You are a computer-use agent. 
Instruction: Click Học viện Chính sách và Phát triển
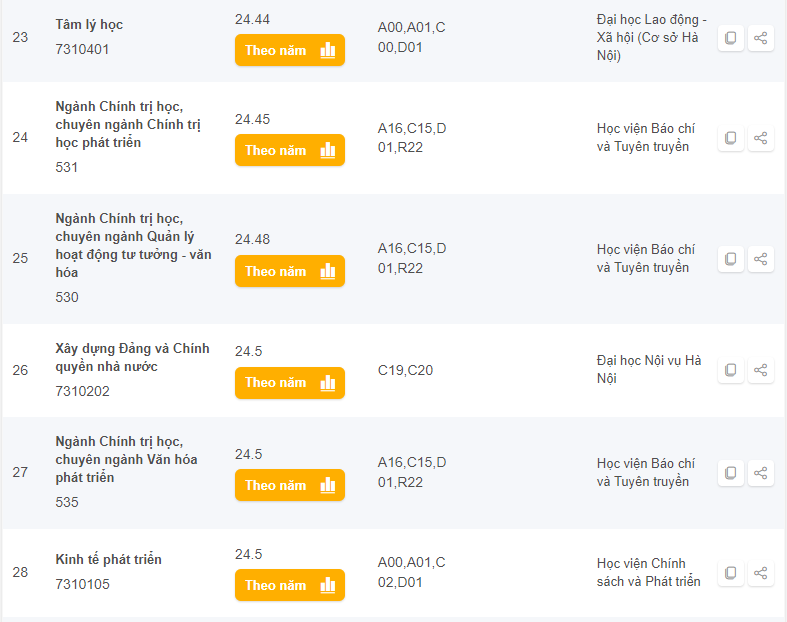(648, 572)
